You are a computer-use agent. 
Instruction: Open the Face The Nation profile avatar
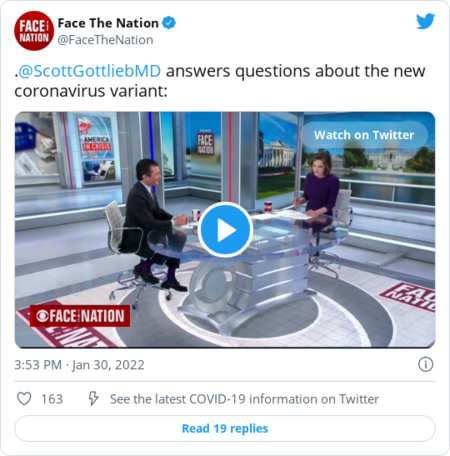click(34, 31)
